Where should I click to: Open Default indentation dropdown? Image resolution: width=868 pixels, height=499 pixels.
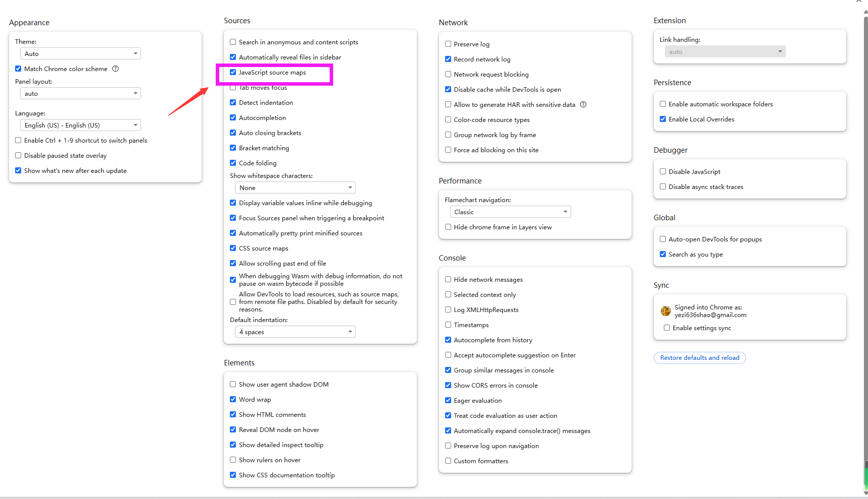pos(295,332)
